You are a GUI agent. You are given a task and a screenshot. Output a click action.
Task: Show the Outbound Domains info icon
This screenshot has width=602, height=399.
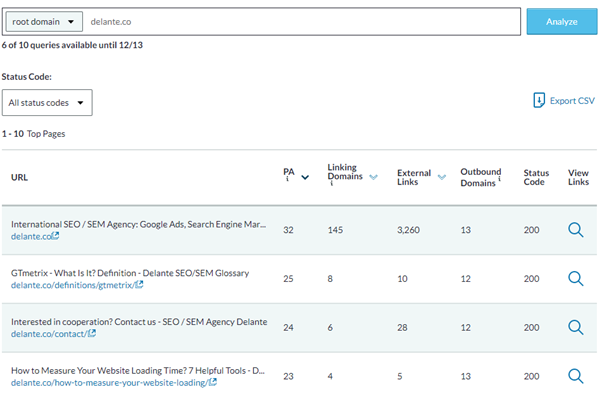point(499,179)
